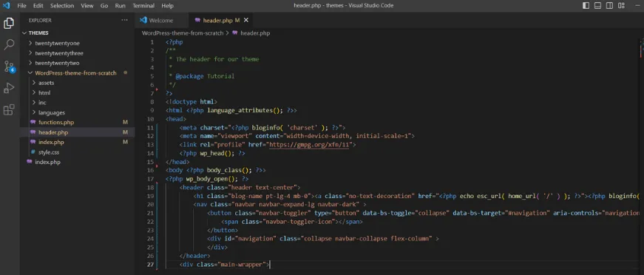Open Source Control view with badge

pos(9,67)
